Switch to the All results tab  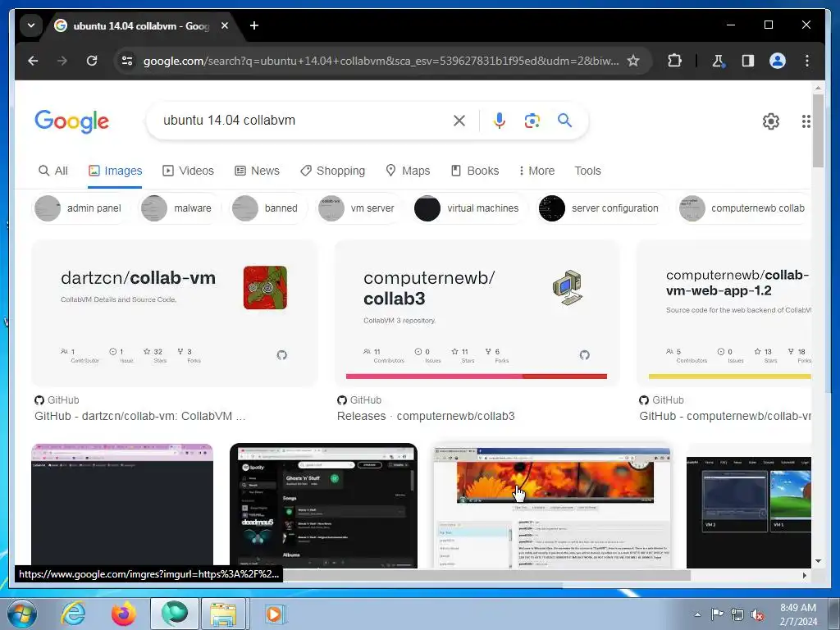[x=53, y=171]
